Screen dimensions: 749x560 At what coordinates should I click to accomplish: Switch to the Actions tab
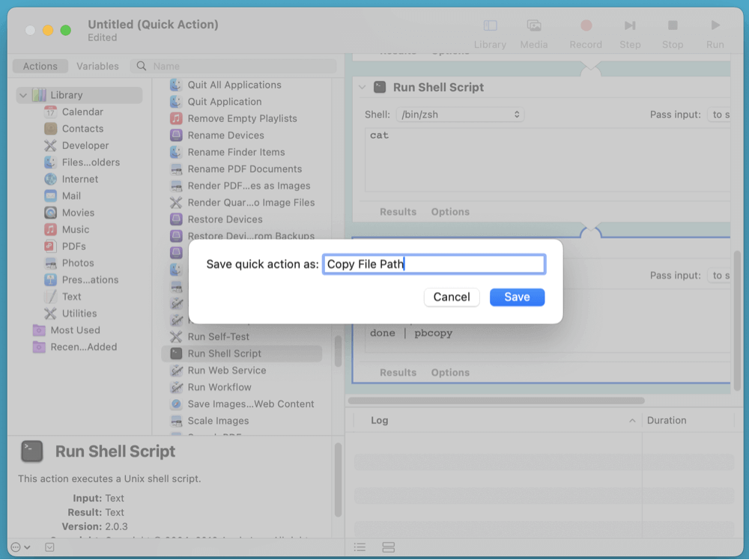40,66
